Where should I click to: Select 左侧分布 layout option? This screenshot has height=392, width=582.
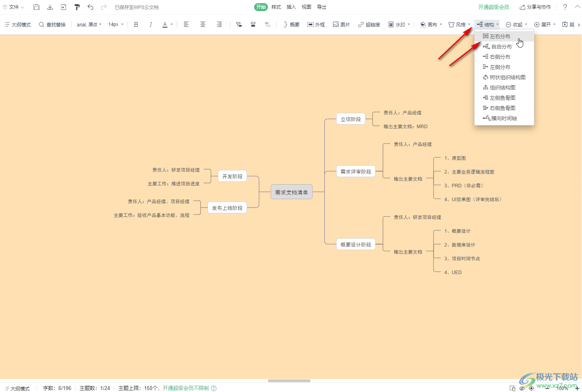coord(504,67)
